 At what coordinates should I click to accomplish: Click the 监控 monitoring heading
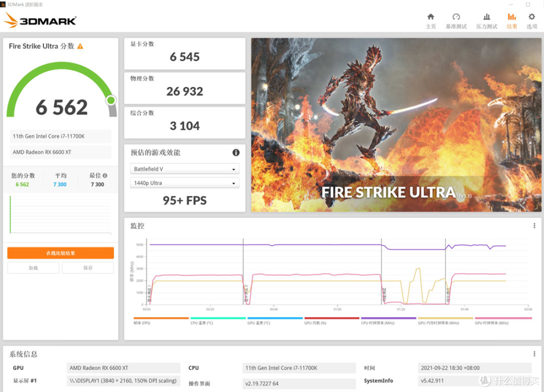click(x=137, y=225)
